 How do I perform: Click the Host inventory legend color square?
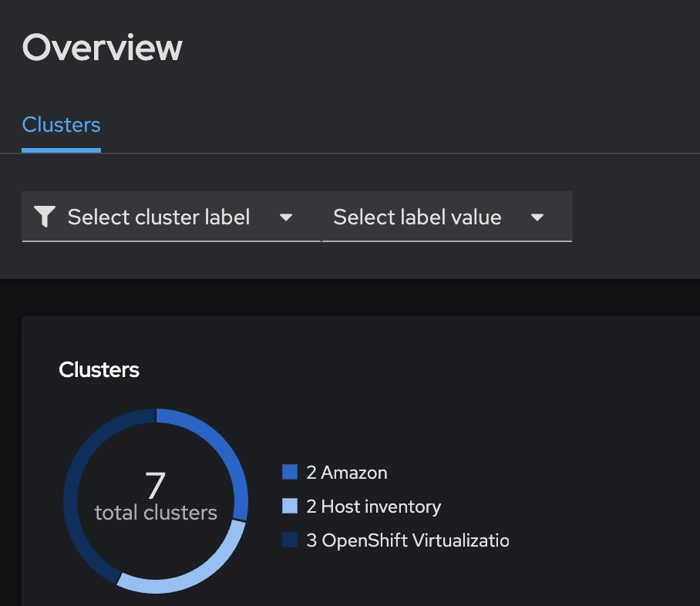pyautogui.click(x=290, y=507)
